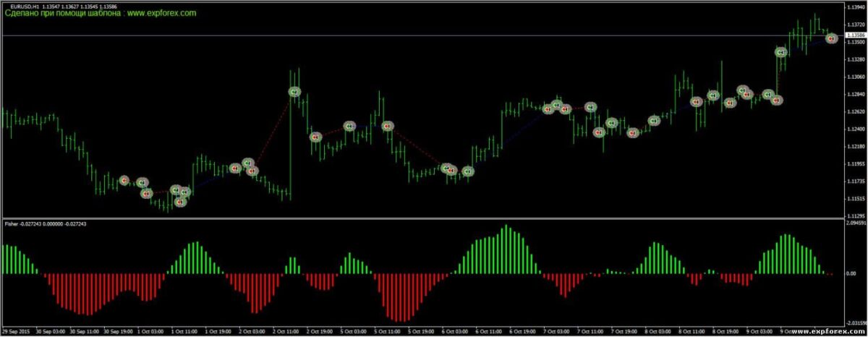Select the lowest trade marker on the chart
This screenshot has height=337, width=868.
coord(181,202)
